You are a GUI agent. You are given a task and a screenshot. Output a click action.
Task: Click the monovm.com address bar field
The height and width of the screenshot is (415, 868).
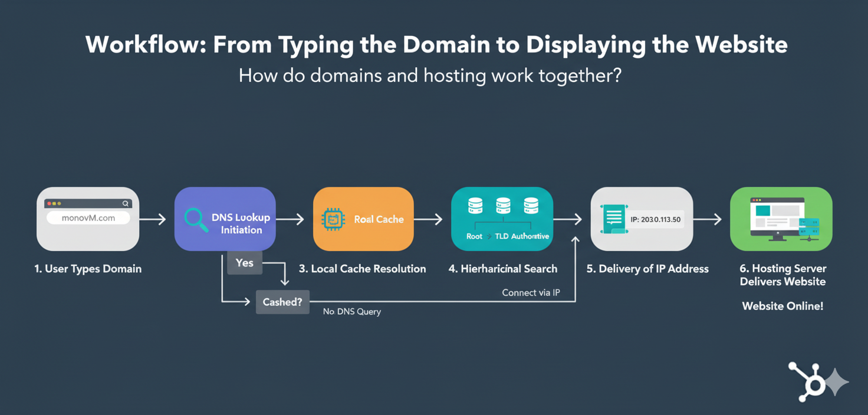(88, 219)
